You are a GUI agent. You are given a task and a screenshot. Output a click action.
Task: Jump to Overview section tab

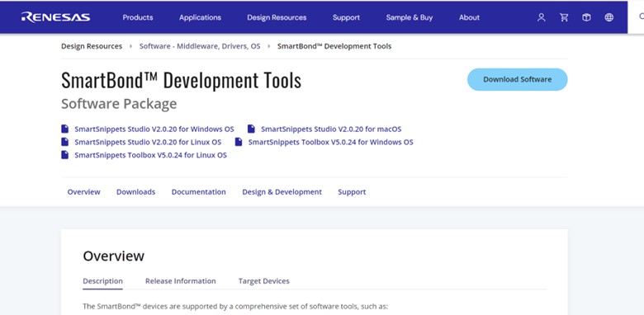[x=83, y=192]
